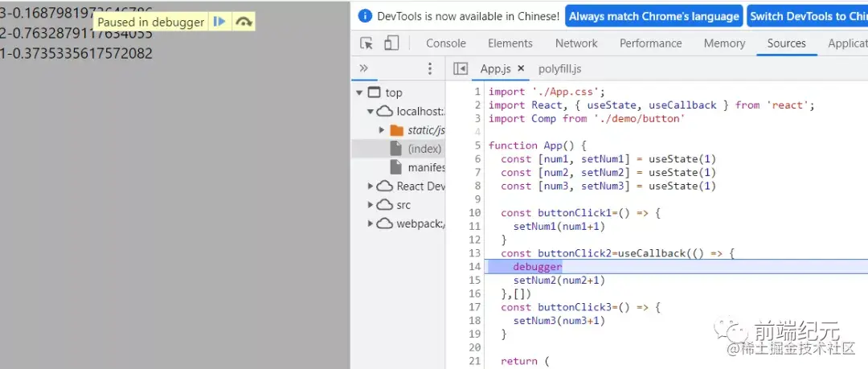Image resolution: width=868 pixels, height=369 pixels.
Task: Click the debugger statement text
Action: point(538,267)
